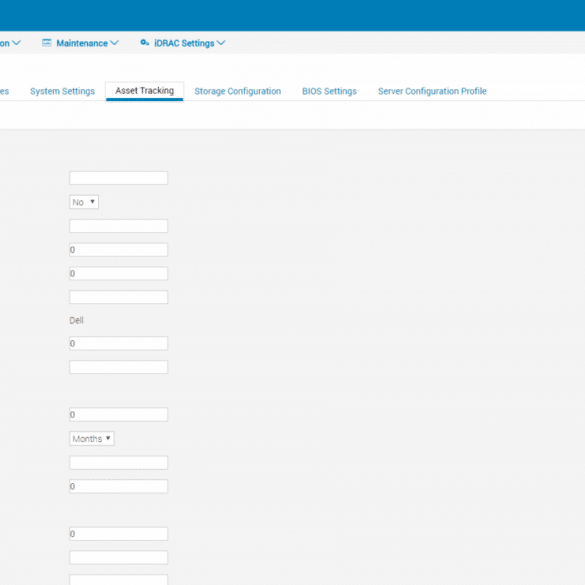Screen dimensions: 585x585
Task: Click the Maintenance menu icon
Action: coord(47,43)
